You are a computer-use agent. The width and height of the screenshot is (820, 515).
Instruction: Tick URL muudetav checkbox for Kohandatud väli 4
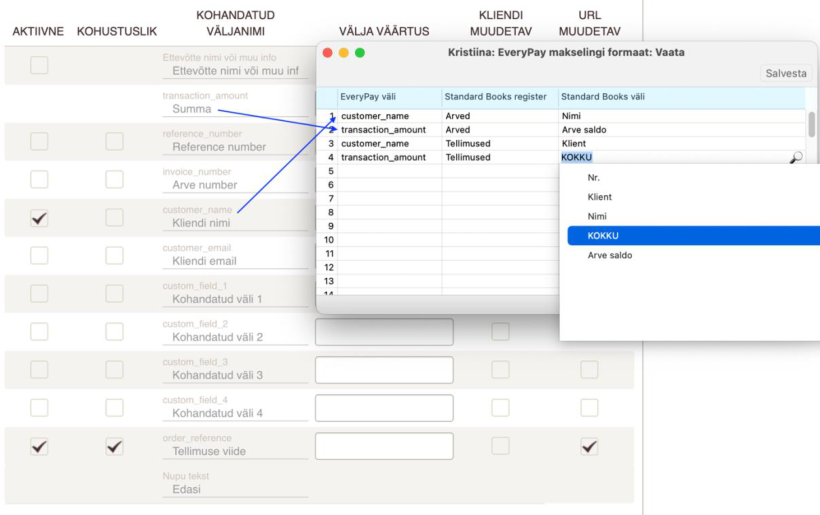589,408
